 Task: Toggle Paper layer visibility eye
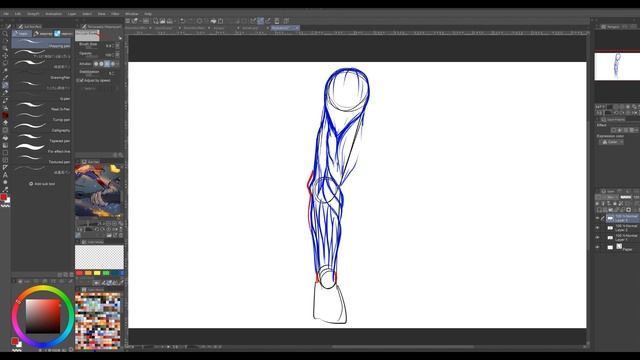pos(597,247)
